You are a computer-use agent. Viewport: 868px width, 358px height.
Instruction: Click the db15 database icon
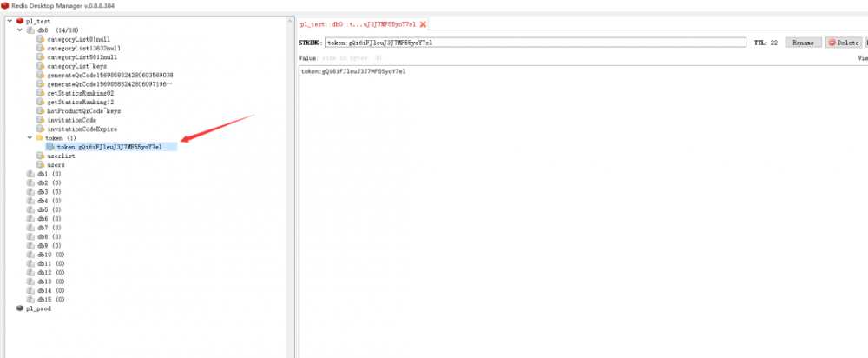pyautogui.click(x=30, y=299)
